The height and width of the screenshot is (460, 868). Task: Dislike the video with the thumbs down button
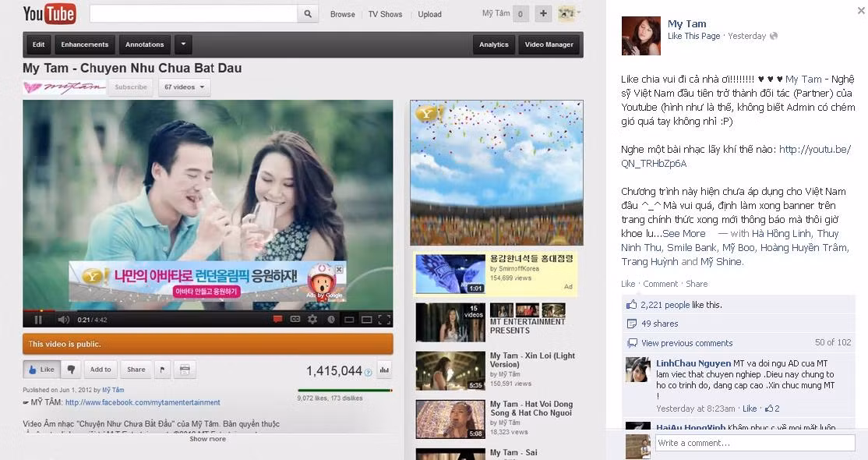tap(71, 370)
